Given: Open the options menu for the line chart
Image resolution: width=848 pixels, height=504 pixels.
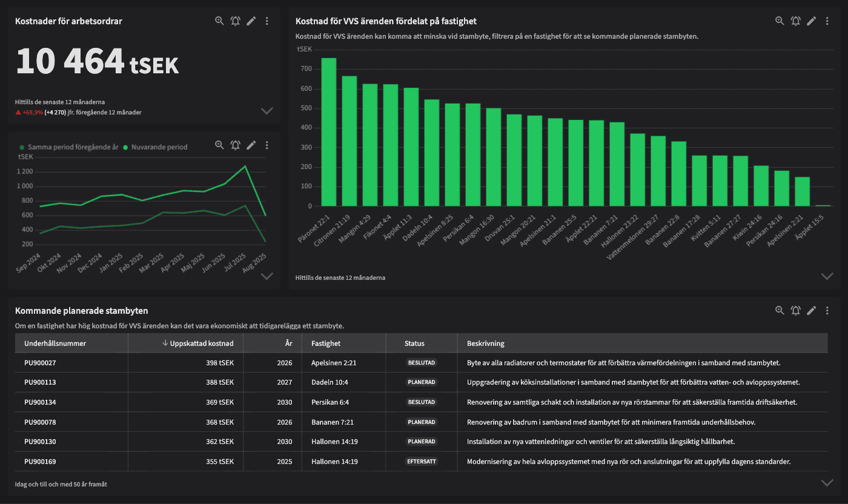Looking at the screenshot, I should click(267, 145).
